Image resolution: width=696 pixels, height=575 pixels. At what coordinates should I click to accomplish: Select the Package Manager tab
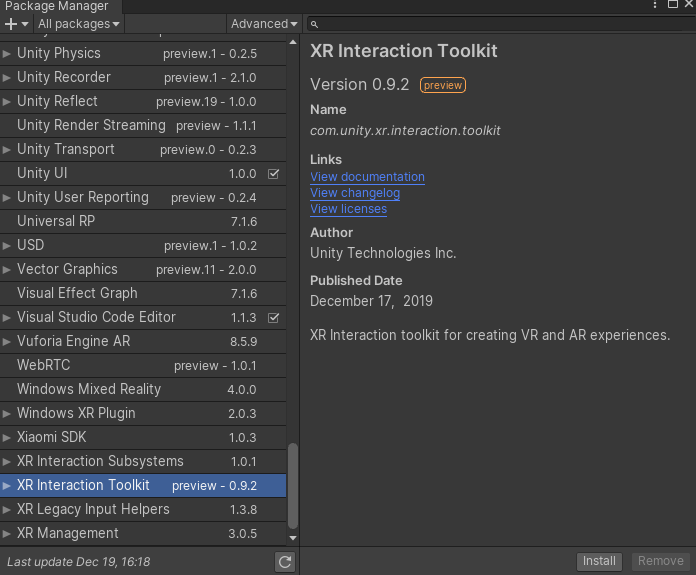57,6
